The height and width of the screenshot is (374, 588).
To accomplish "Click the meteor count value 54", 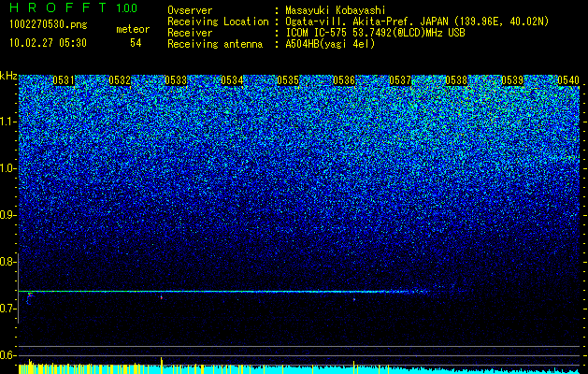I will [x=136, y=43].
